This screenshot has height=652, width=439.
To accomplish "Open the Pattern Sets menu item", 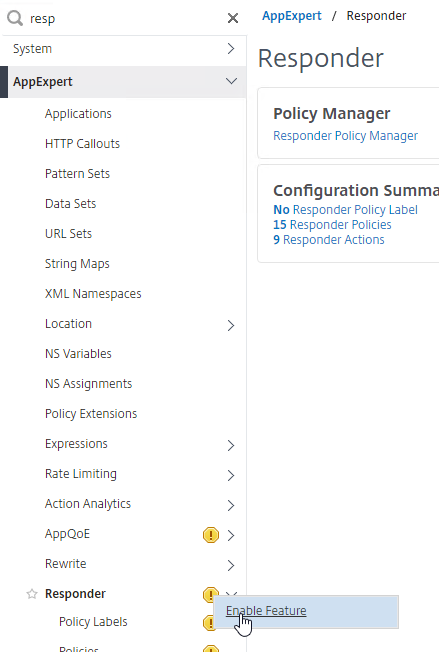I will click(77, 173).
